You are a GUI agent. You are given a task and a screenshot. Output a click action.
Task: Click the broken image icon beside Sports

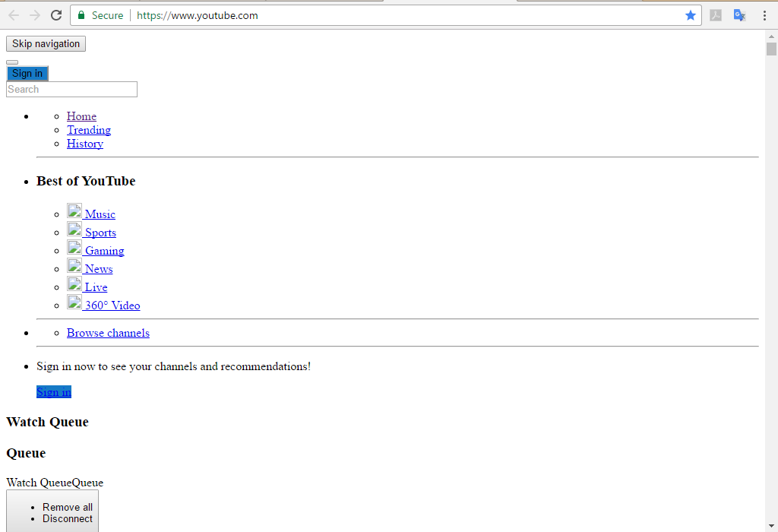click(74, 230)
